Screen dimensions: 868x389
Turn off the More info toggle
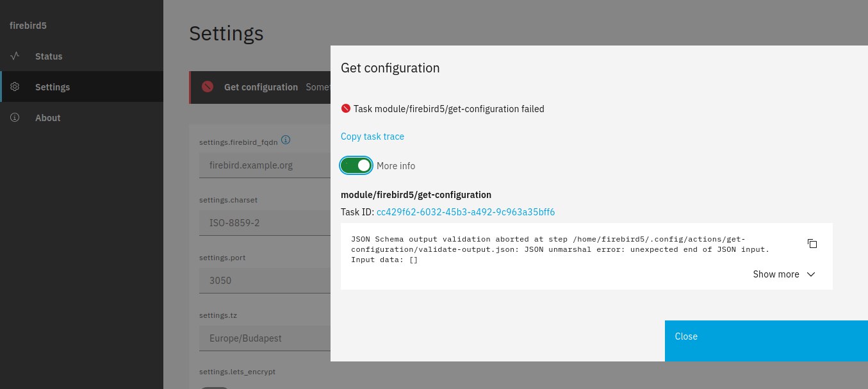pyautogui.click(x=356, y=166)
